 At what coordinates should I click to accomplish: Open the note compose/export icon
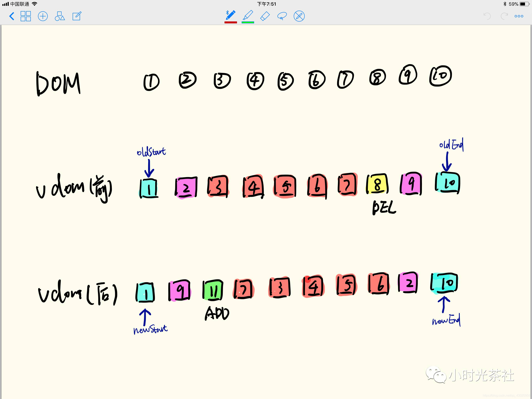[x=77, y=16]
